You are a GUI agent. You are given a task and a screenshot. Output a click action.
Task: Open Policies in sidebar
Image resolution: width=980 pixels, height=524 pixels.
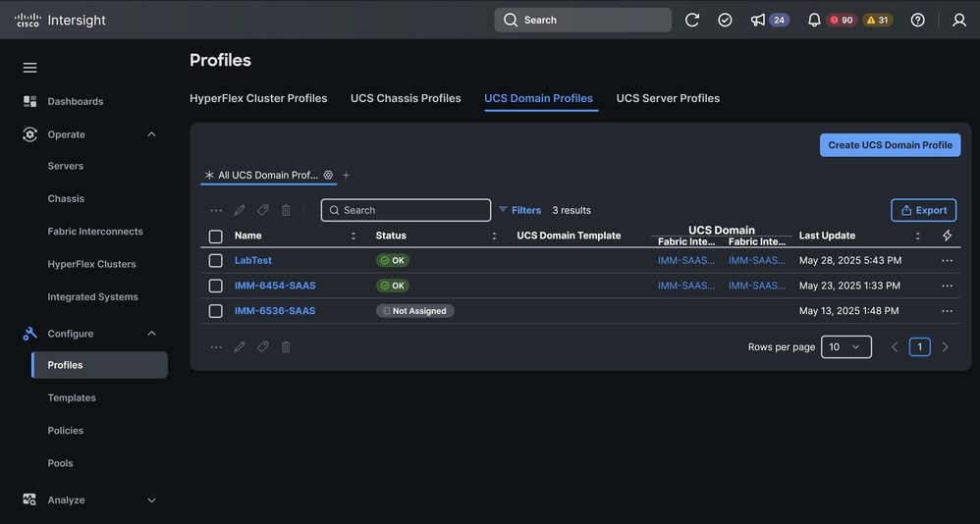point(66,431)
